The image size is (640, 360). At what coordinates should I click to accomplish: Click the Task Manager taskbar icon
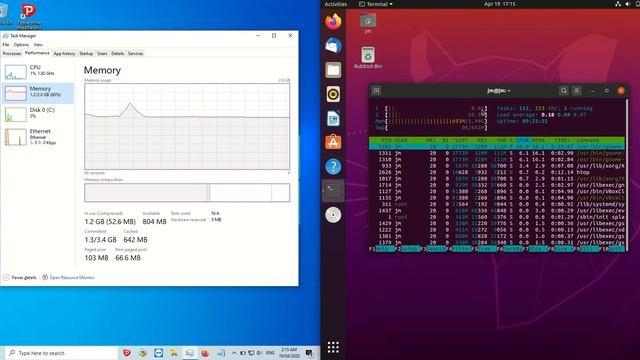point(189,353)
